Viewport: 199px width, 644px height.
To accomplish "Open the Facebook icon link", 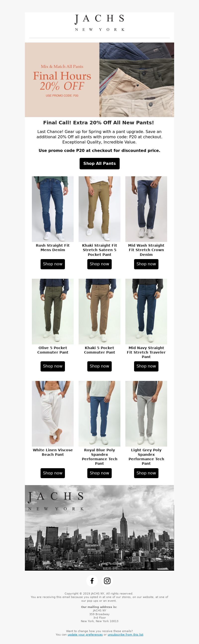I will (x=92, y=581).
